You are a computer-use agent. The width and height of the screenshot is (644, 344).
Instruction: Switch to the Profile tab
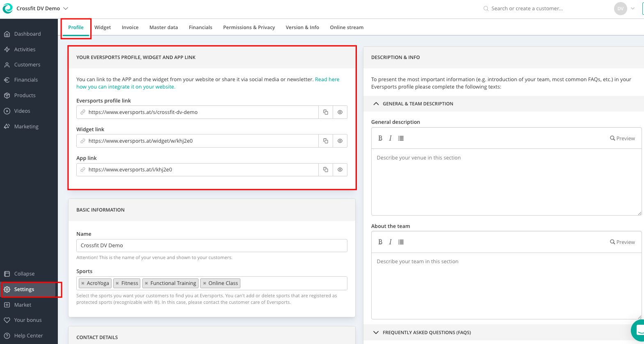(76, 27)
